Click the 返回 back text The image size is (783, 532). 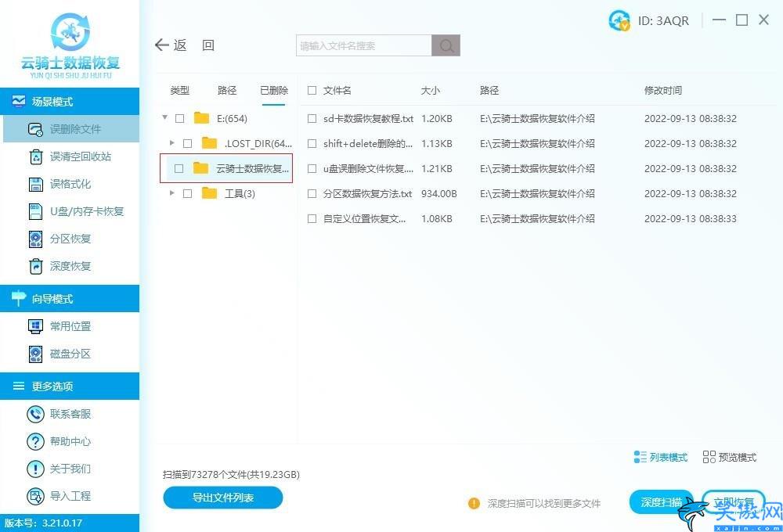click(x=193, y=45)
